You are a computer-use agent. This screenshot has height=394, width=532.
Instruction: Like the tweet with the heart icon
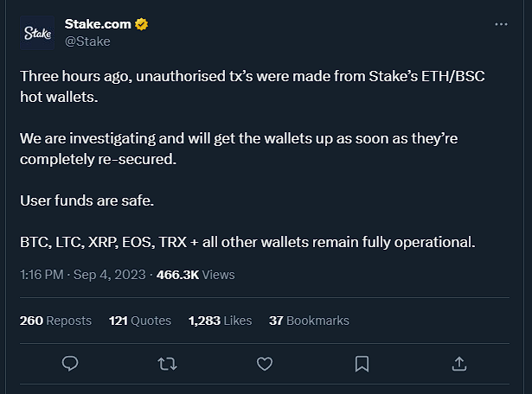click(265, 364)
